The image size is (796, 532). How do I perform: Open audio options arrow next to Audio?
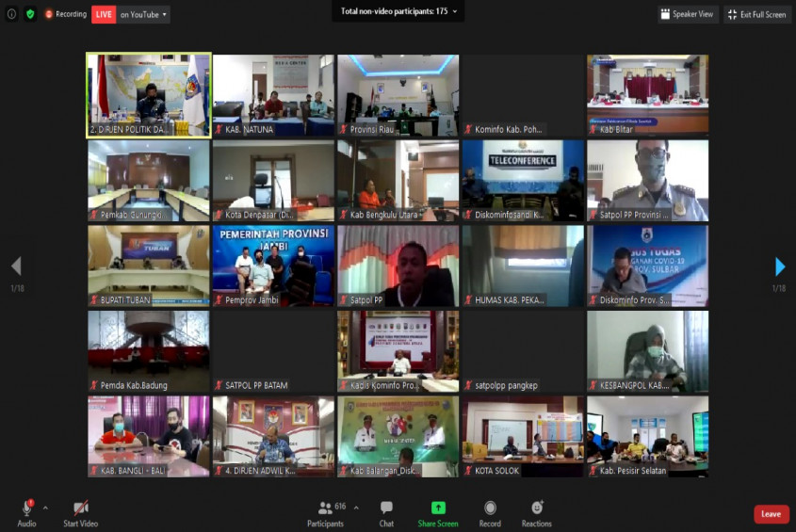(46, 508)
